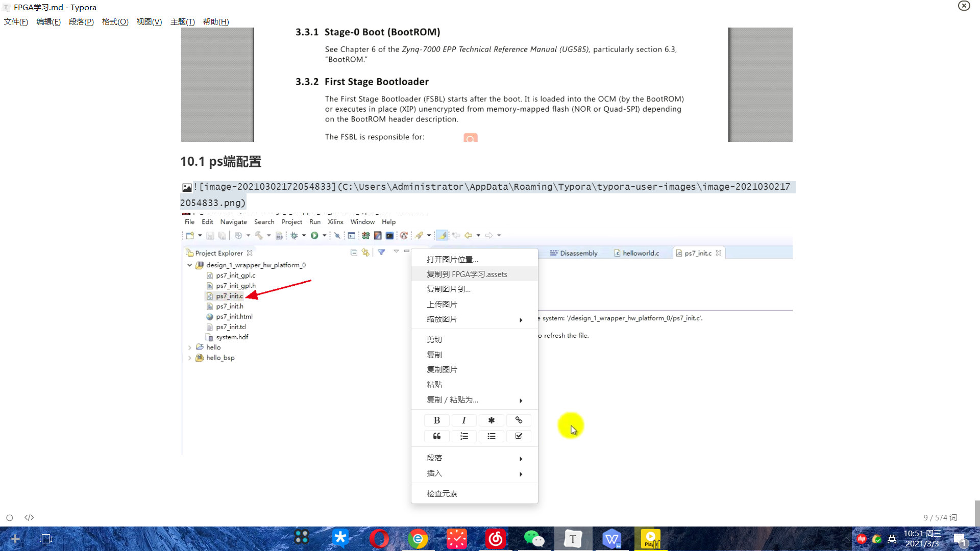
Task: Choose 上传图片 in the context menu
Action: coord(474,305)
